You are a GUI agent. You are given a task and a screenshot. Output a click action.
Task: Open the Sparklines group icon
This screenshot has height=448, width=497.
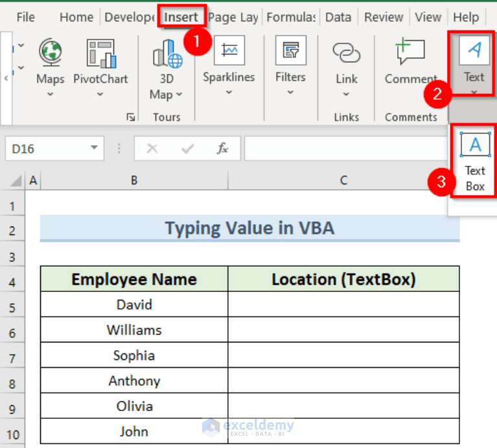point(229,50)
